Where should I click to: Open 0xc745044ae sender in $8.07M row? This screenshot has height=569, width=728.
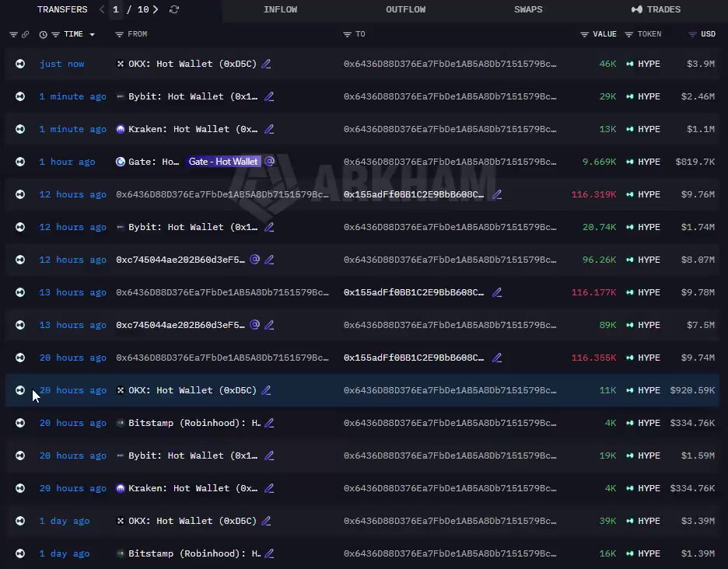coord(180,260)
